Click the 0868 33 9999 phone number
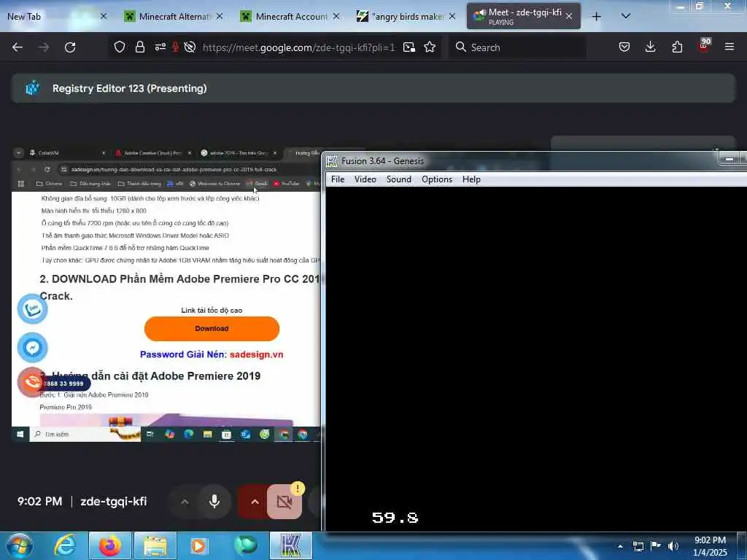 tap(63, 384)
